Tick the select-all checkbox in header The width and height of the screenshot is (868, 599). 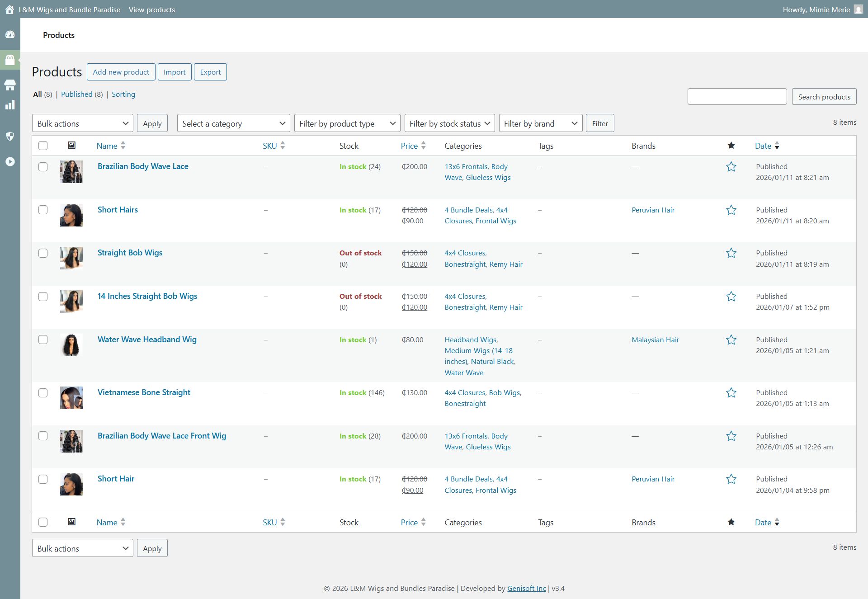click(43, 146)
